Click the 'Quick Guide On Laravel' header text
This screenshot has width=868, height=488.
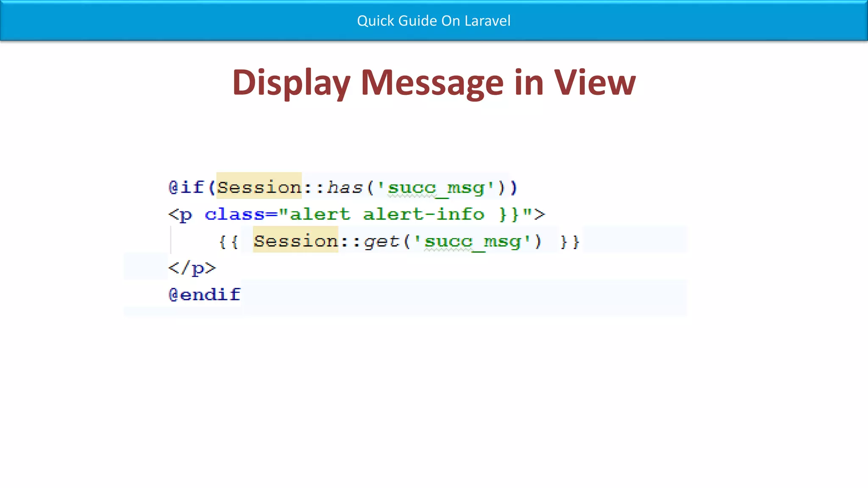point(434,21)
